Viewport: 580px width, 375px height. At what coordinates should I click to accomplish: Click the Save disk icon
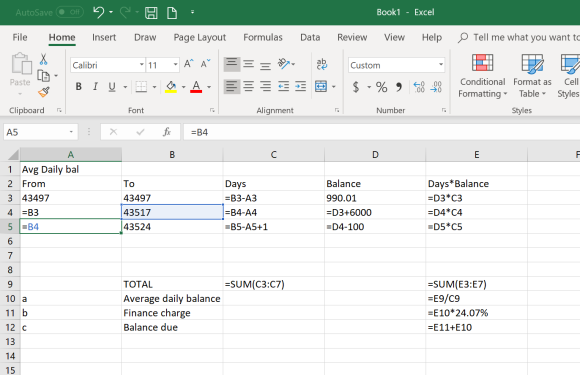(x=151, y=13)
